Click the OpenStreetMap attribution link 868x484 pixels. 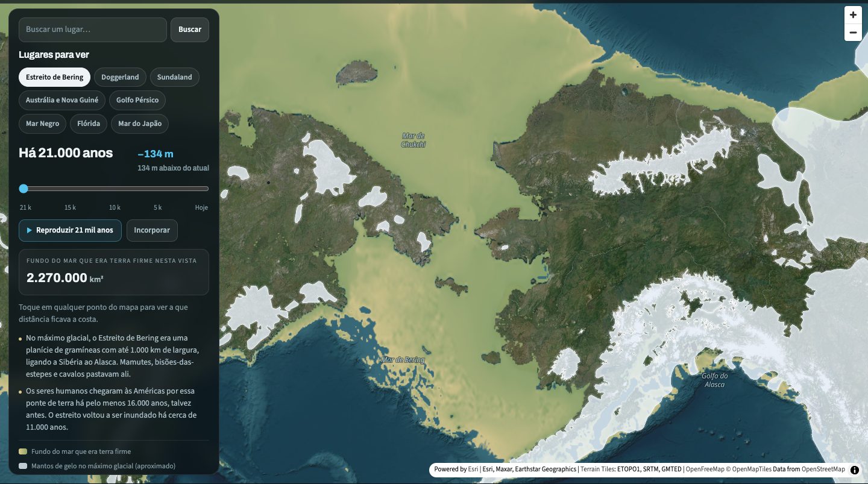[x=823, y=470]
